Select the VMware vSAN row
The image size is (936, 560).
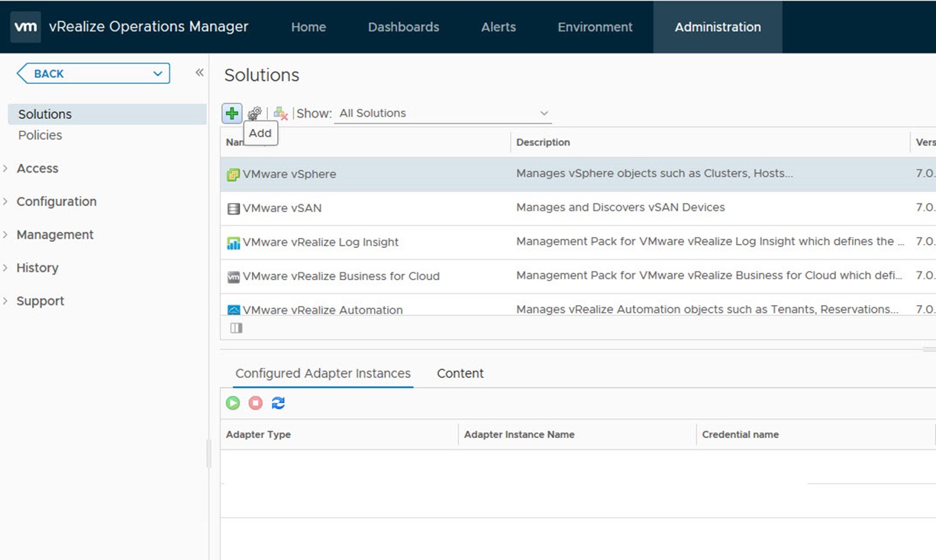(578, 208)
